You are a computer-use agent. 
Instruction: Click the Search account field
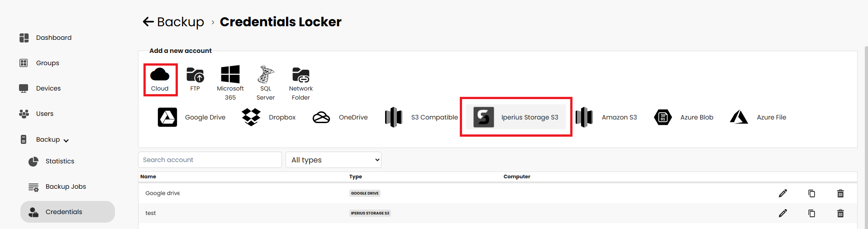(x=210, y=160)
